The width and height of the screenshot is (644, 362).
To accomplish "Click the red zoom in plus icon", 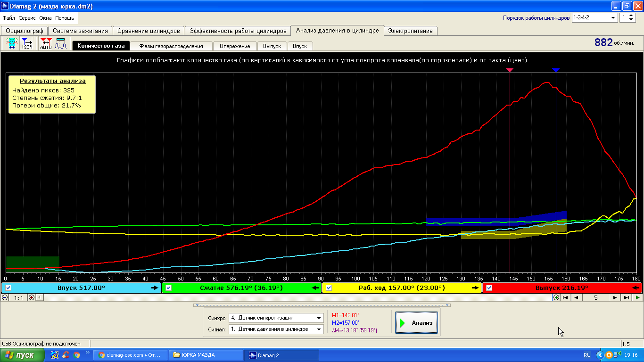I will click(32, 297).
